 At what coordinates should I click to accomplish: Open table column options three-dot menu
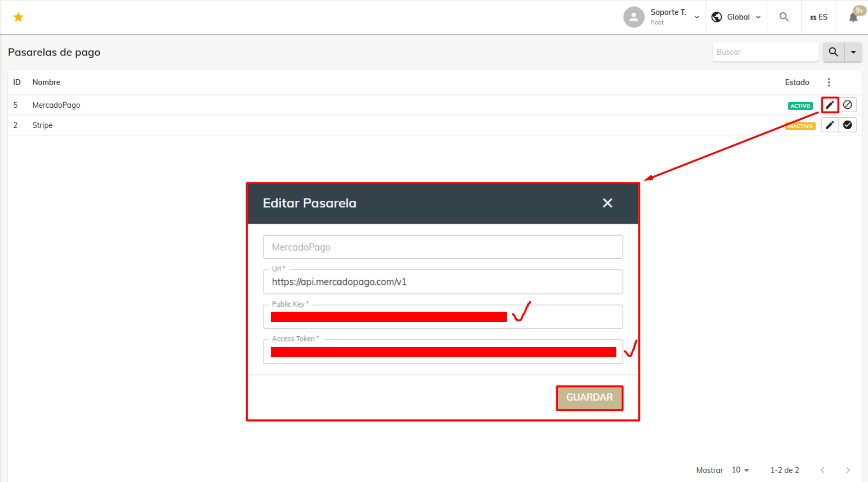[829, 82]
